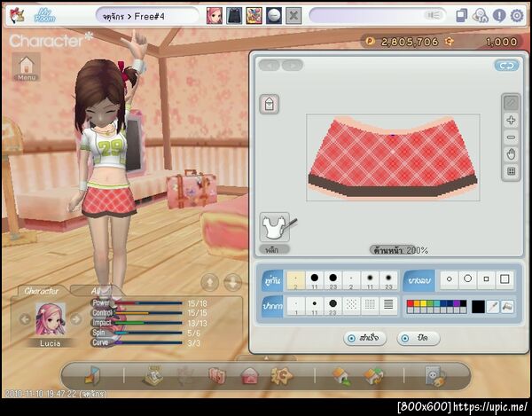The height and width of the screenshot is (416, 532).
Task: Select the dense dot grid pattern pen
Action: tap(370, 306)
